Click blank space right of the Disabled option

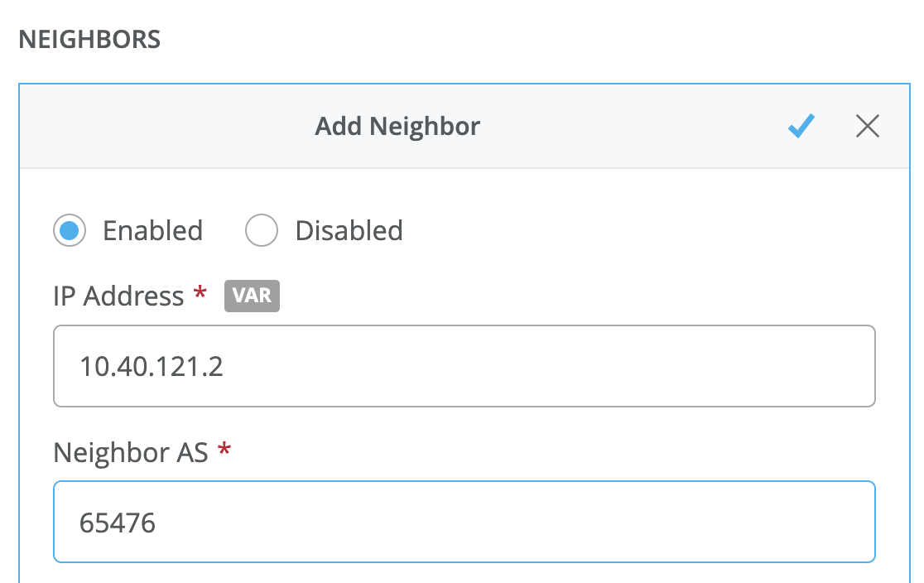click(x=621, y=230)
